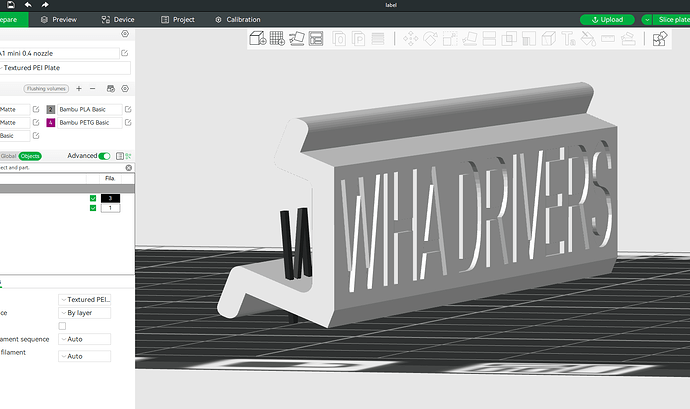Select the Objects settings mode
Screen dimensions: 690x409
tap(30, 156)
